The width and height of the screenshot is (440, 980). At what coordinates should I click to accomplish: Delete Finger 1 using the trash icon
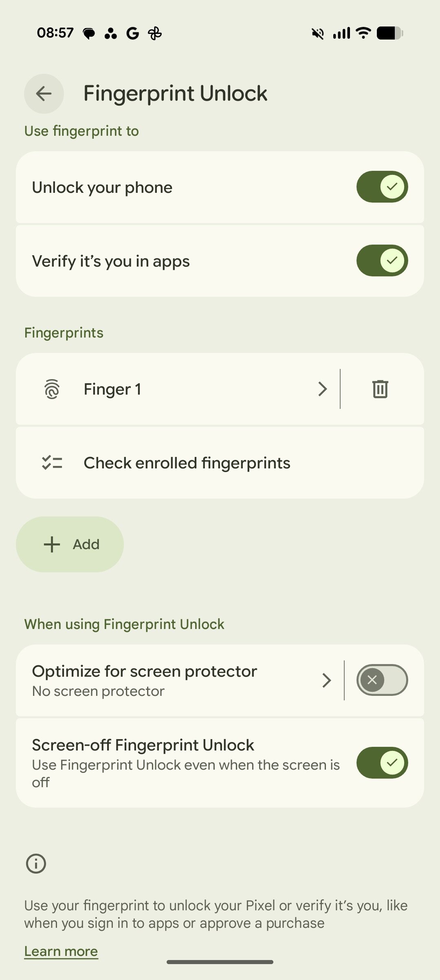[381, 389]
